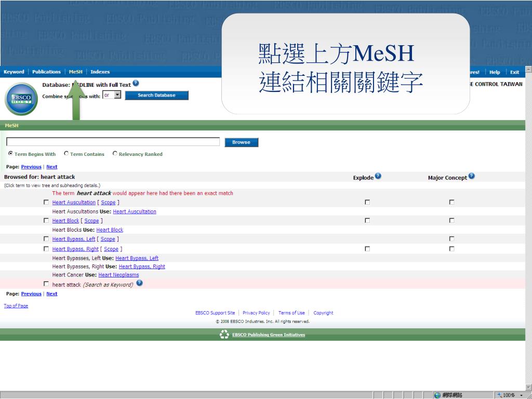Click the vertical scrollbar up arrow
Image resolution: width=532 pixels, height=399 pixels.
point(528,70)
